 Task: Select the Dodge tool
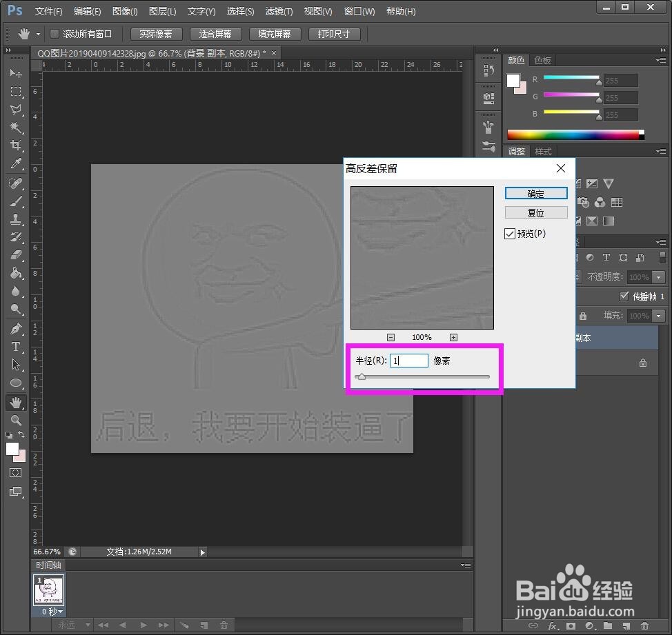[16, 309]
